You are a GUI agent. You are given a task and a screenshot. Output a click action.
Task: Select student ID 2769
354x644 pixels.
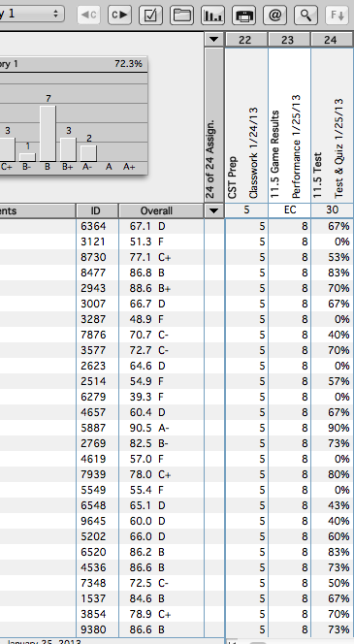point(93,443)
